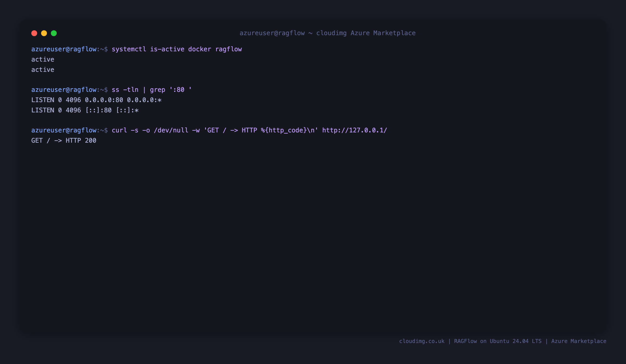
Task: Click the "ss -tln | grep ':80 '" command
Action: pyautogui.click(x=152, y=90)
